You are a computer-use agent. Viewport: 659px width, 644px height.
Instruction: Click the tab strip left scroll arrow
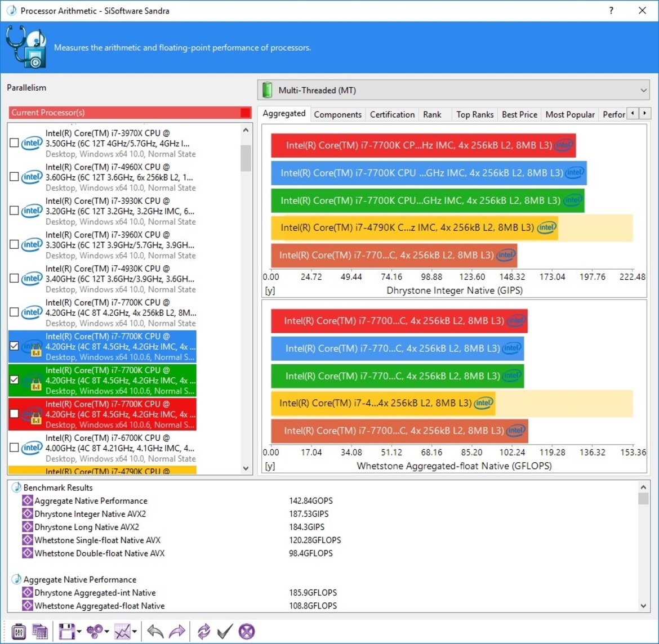click(x=633, y=113)
